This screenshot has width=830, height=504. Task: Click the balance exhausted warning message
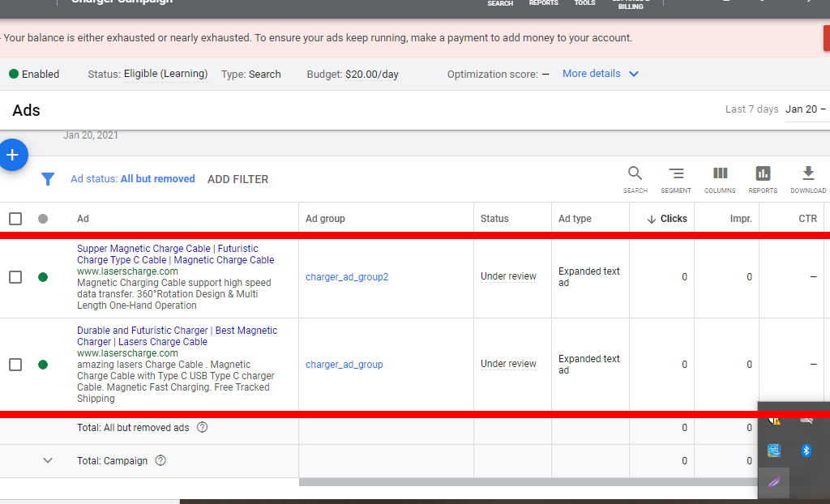point(318,38)
